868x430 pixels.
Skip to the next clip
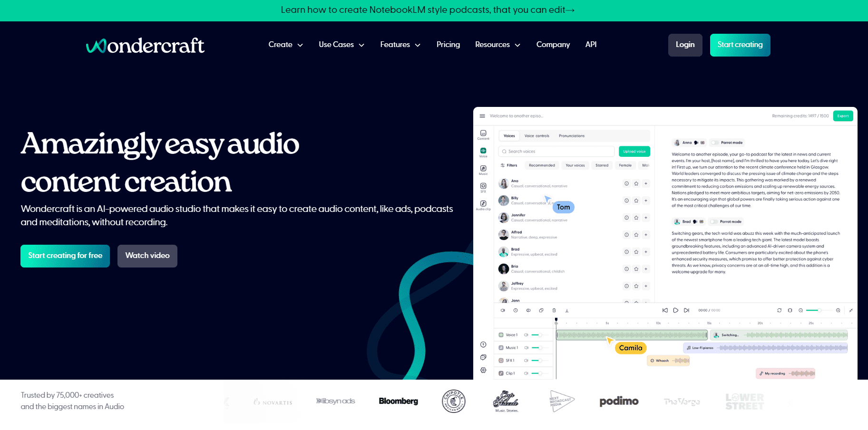pyautogui.click(x=686, y=310)
